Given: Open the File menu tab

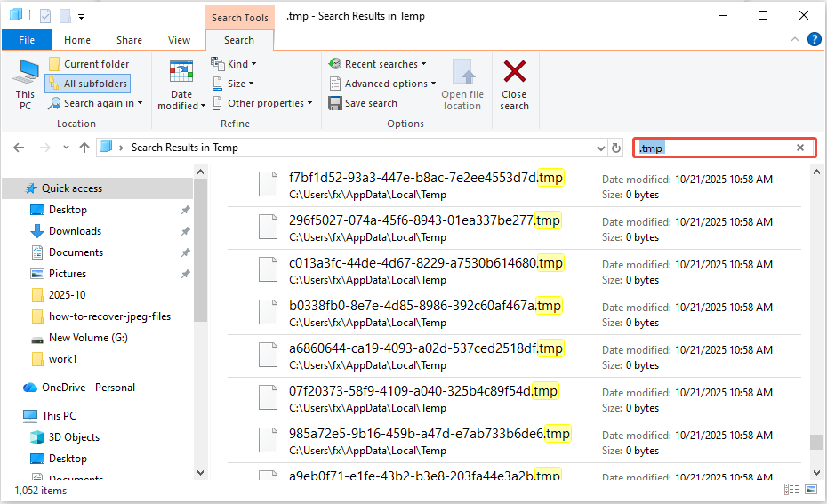Looking at the screenshot, I should pyautogui.click(x=27, y=40).
